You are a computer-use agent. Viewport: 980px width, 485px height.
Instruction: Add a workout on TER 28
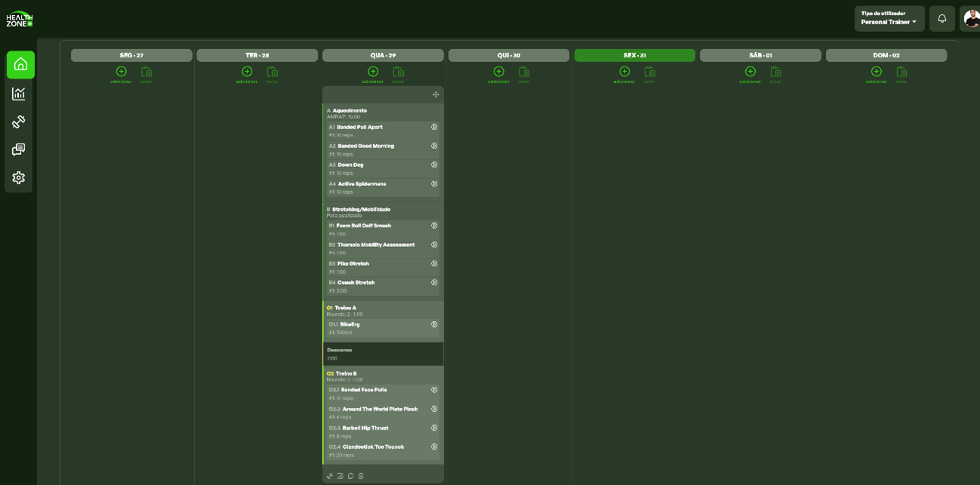(x=247, y=74)
